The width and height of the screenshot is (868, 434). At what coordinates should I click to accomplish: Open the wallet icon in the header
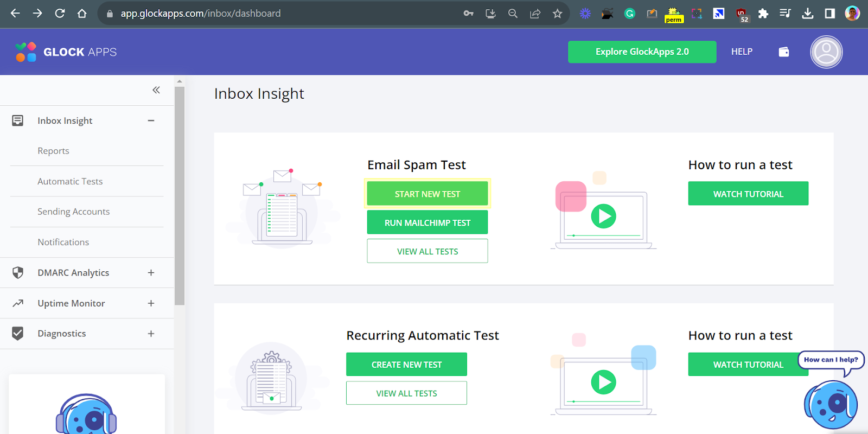[x=784, y=52]
